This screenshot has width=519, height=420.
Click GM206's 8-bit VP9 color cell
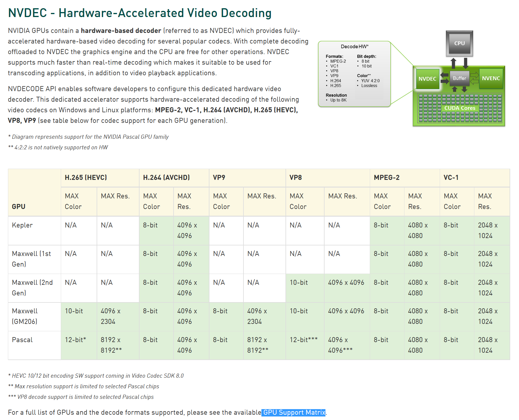[x=226, y=317]
